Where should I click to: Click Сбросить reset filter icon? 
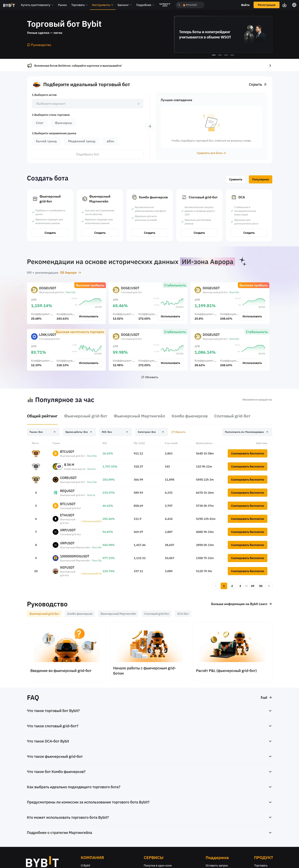pos(173,432)
